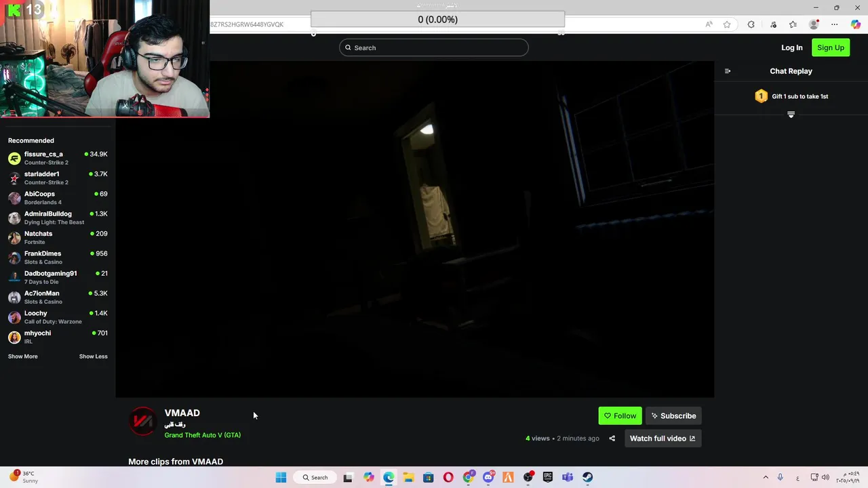This screenshot has width=868, height=488.
Task: Click the input language tray indicator
Action: pyautogui.click(x=797, y=477)
